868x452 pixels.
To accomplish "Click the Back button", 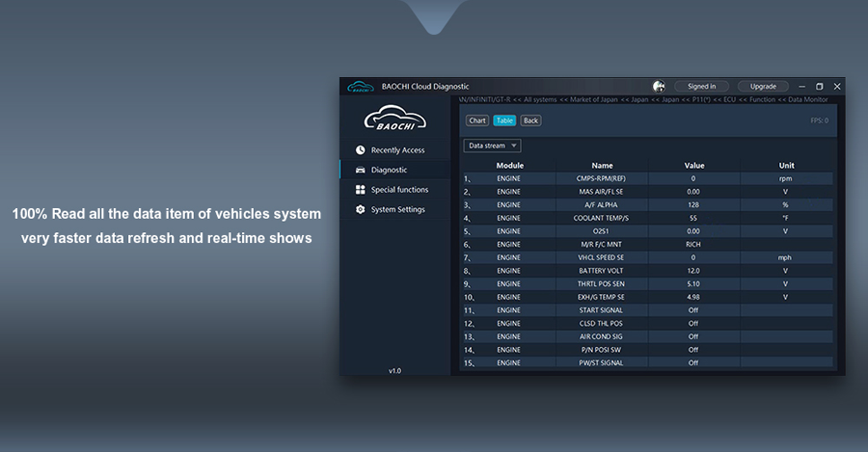I will 530,120.
